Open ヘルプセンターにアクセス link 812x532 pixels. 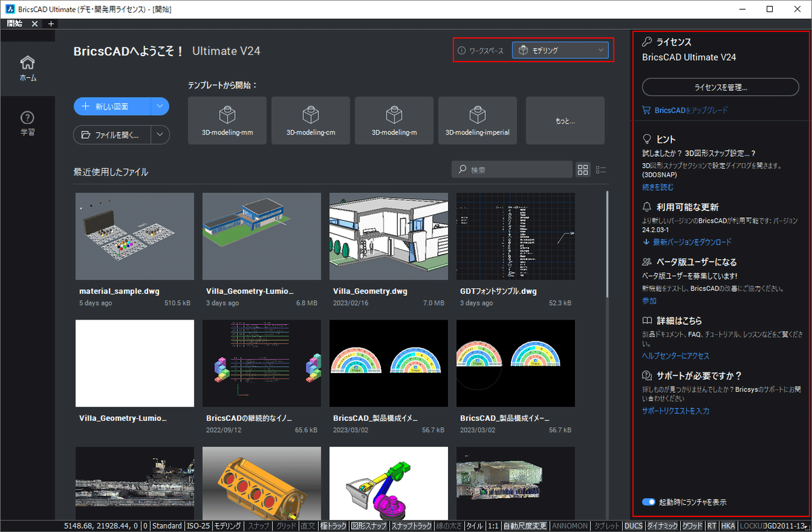(x=675, y=355)
